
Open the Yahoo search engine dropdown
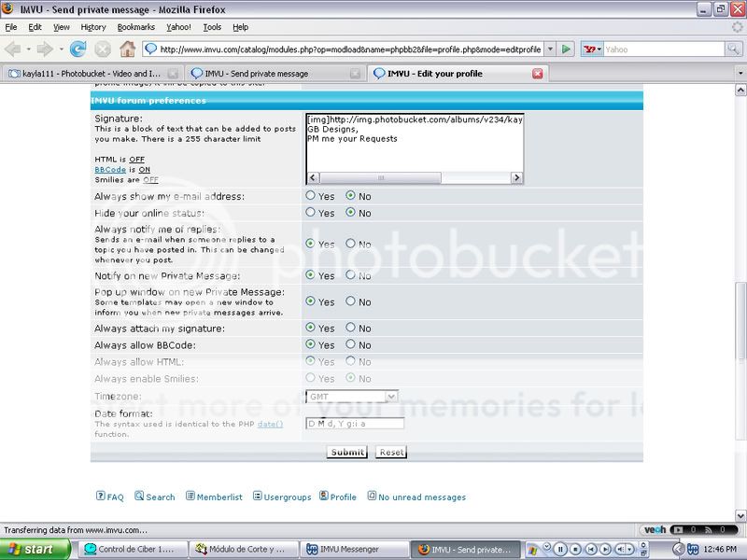[x=592, y=49]
